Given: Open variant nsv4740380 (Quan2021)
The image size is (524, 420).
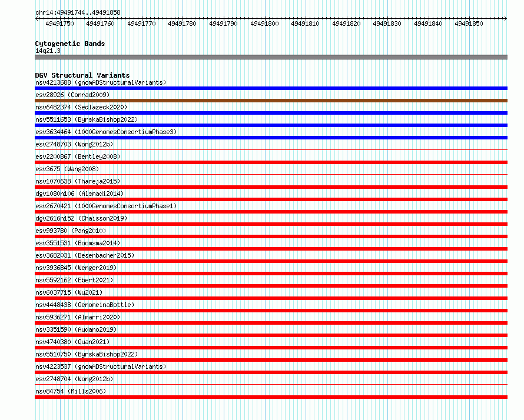Looking at the screenshot, I should (x=72, y=342).
